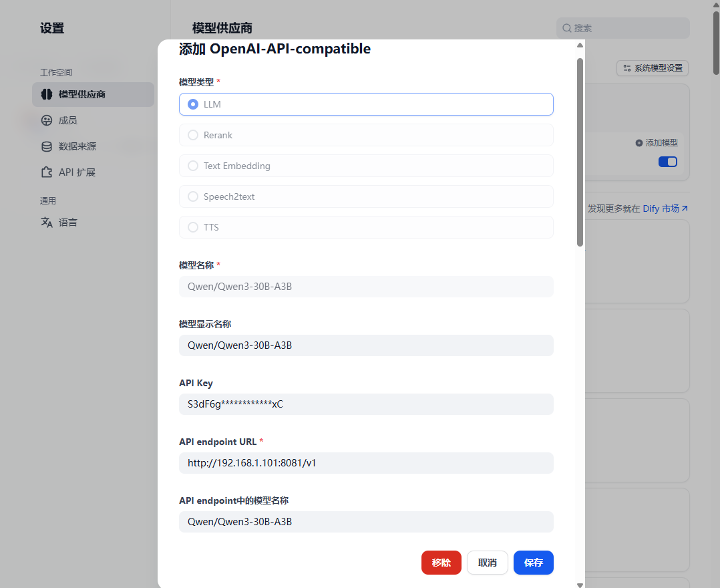
Task: Edit API endpoint中的模型名称 field
Action: coord(366,522)
